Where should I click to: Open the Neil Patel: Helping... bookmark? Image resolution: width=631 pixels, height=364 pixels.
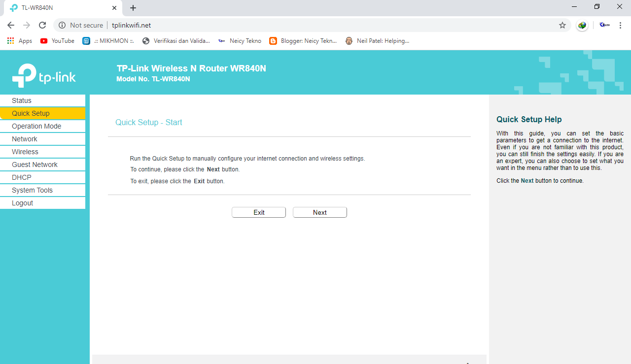[x=377, y=41]
